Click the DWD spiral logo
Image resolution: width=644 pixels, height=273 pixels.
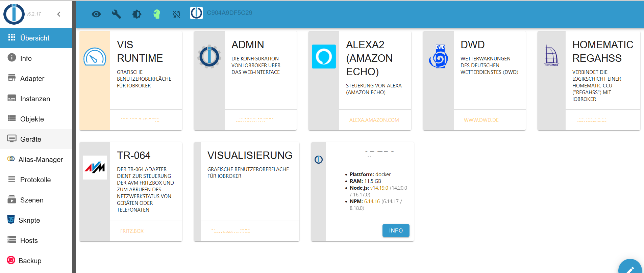(438, 56)
